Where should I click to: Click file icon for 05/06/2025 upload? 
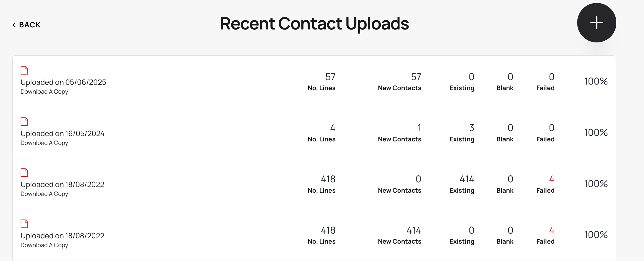point(24,70)
